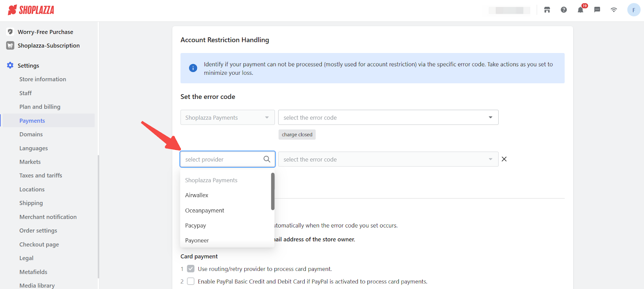Click the wifi signal icon
The image size is (644, 289).
(x=614, y=10)
